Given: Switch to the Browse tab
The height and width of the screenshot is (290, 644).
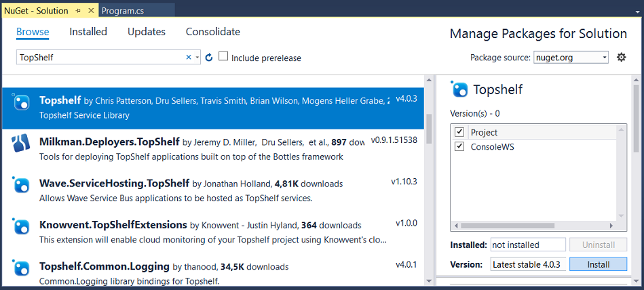Looking at the screenshot, I should click(33, 32).
